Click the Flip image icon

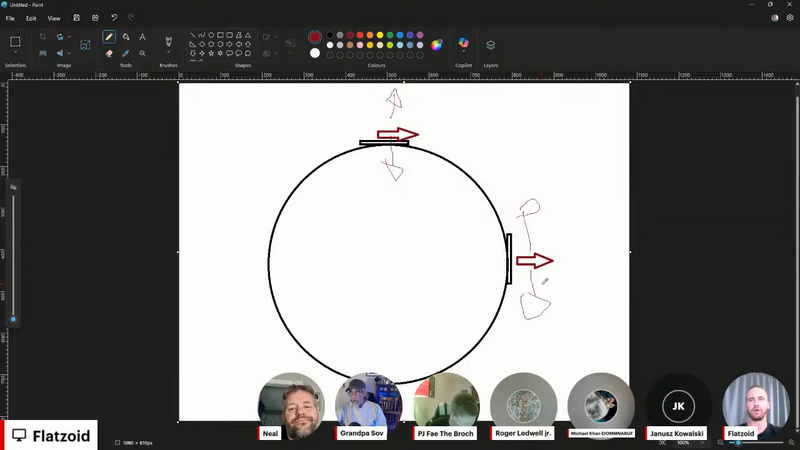point(60,53)
